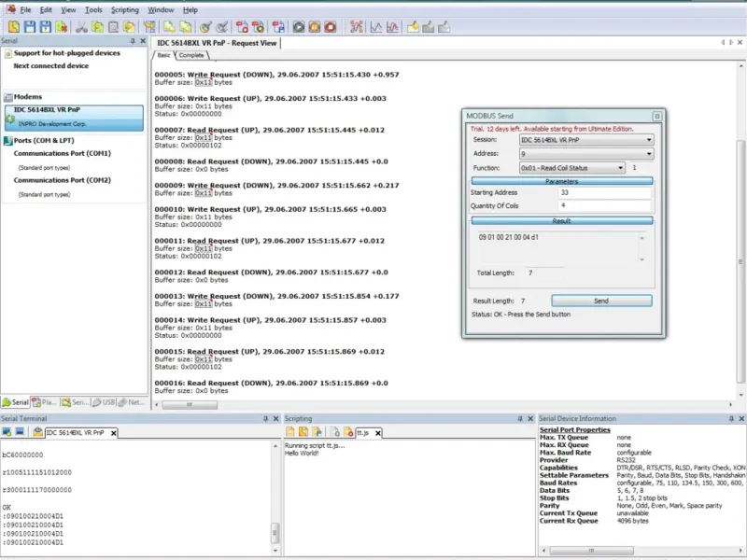Click the document with red X icon

[x=61, y=27]
